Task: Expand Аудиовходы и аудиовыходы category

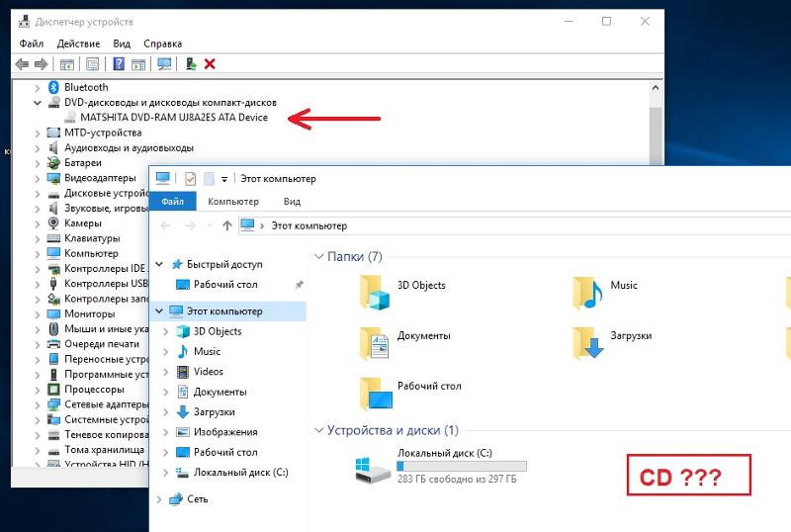Action: point(38,148)
